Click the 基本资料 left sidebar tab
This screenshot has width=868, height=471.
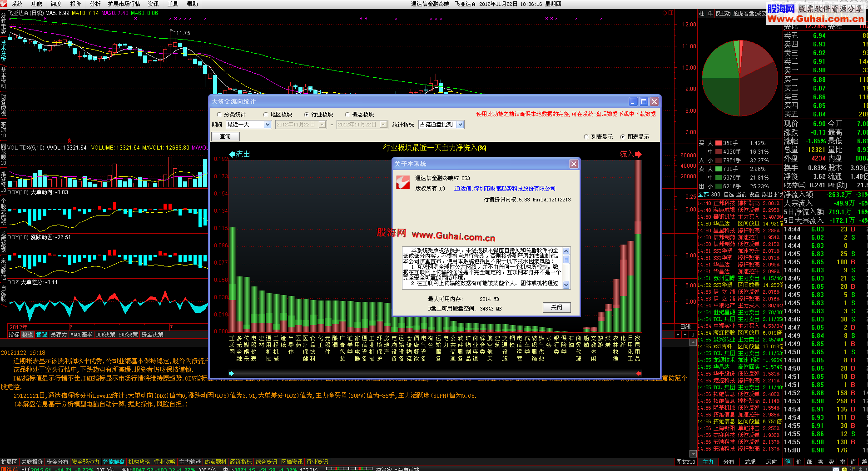coord(3,78)
